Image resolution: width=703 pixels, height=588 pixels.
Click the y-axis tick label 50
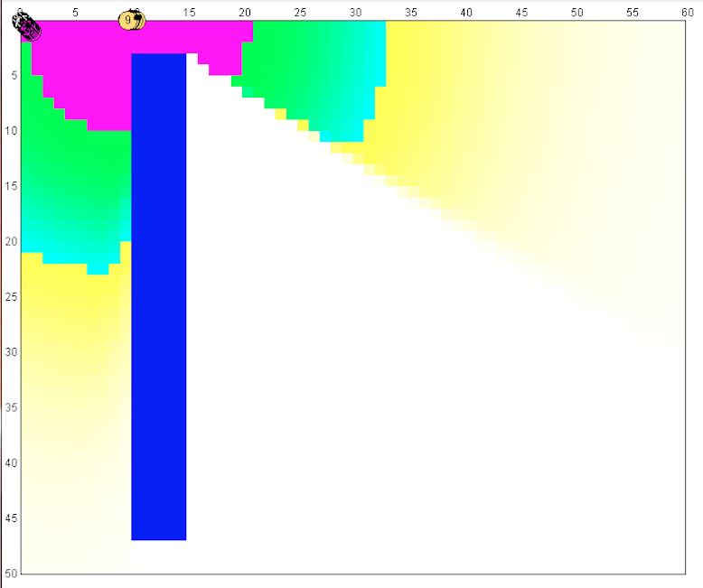click(x=11, y=574)
